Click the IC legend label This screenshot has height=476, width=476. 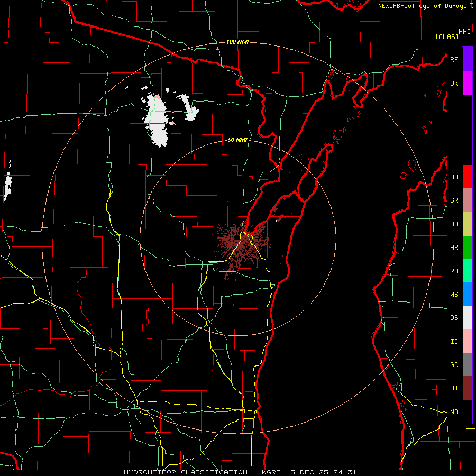454,342
